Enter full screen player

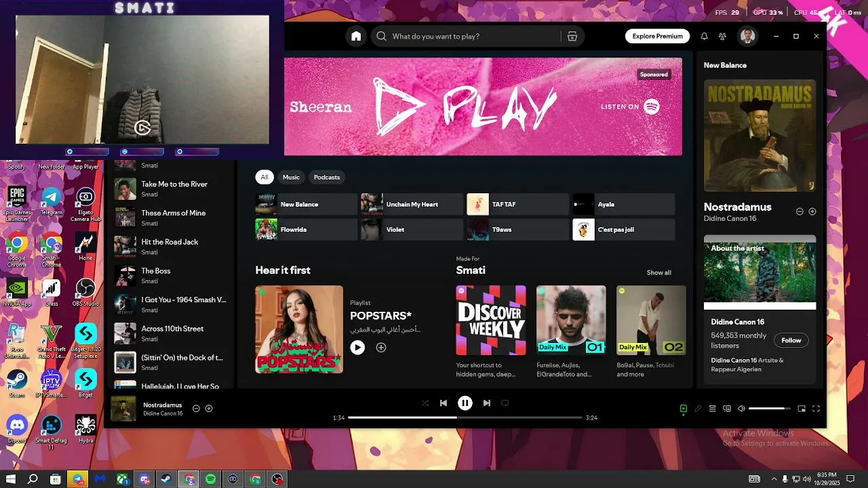[816, 409]
